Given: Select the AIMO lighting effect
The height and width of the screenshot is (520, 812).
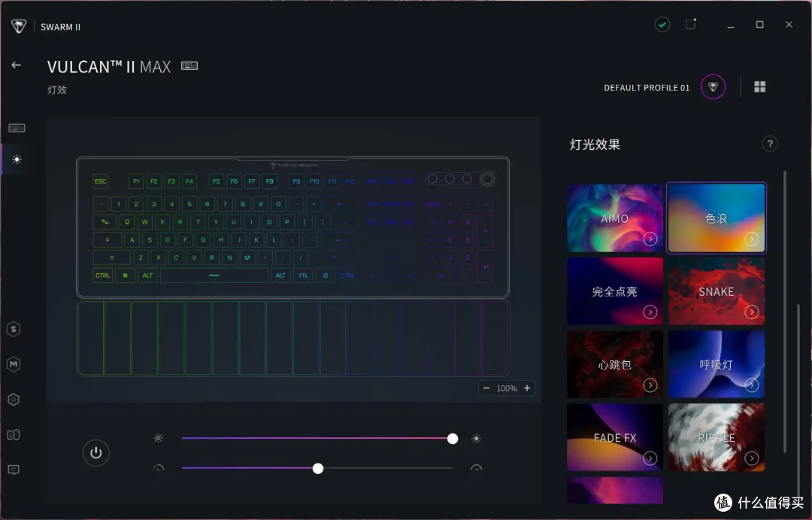Looking at the screenshot, I should tap(615, 217).
